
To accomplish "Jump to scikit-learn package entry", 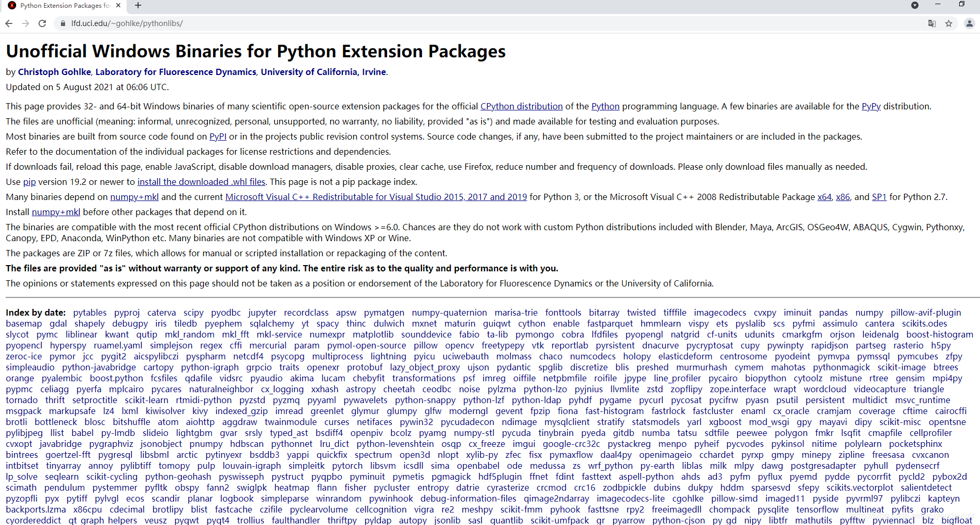I will coord(146,400).
